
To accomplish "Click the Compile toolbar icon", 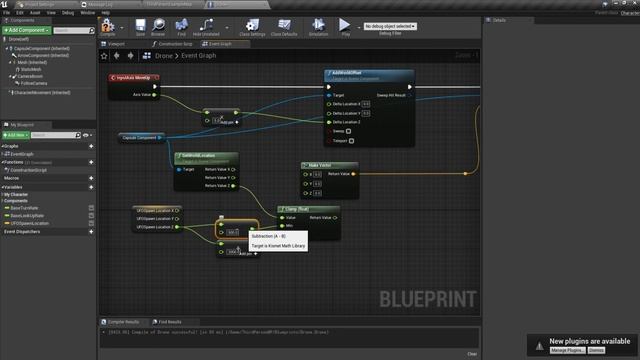I will point(107,26).
